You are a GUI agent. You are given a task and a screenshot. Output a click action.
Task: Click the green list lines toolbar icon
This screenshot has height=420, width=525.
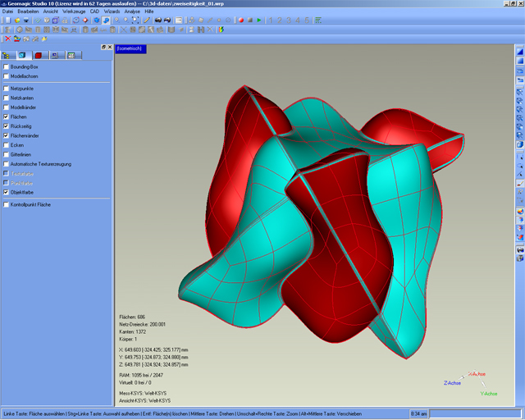(318, 21)
